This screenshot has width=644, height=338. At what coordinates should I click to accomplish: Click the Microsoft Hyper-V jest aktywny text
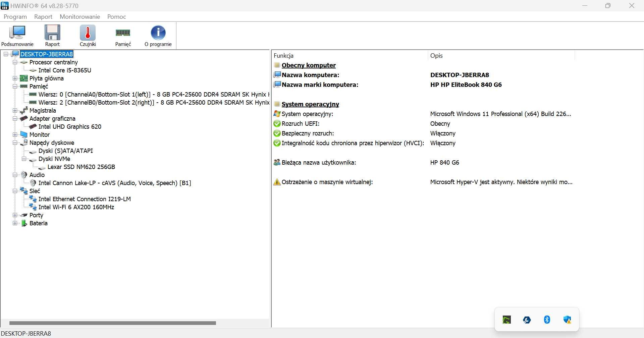tap(501, 182)
